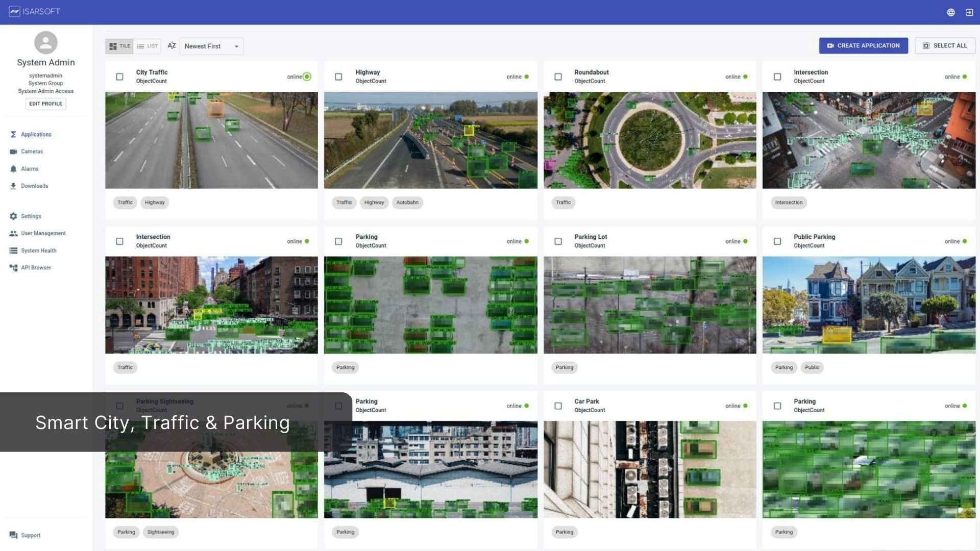Open the Highway camera thumbnail
Viewport: 980px width, 551px height.
tap(431, 140)
